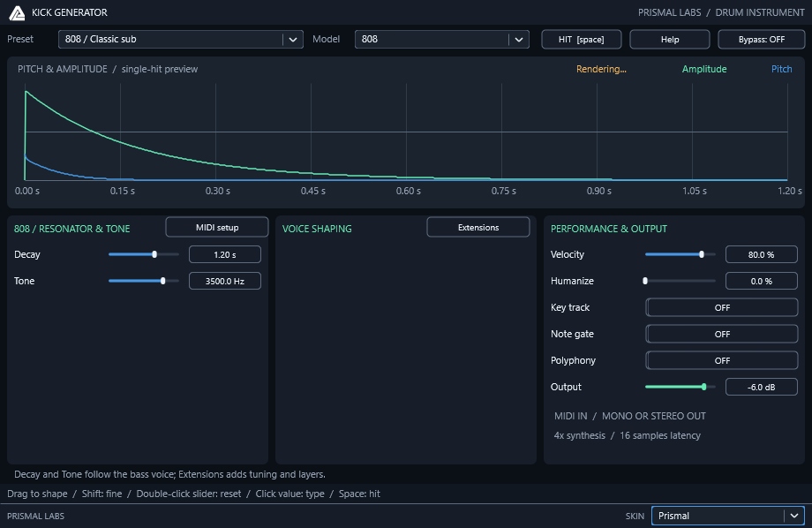Click the Decay slider handle
The image size is (812, 528).
point(154,254)
